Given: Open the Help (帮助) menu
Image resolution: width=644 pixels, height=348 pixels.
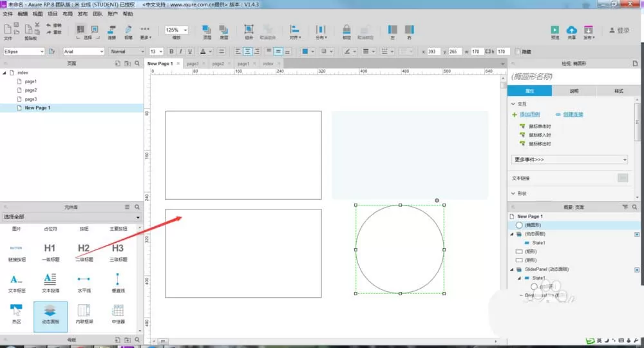Looking at the screenshot, I should pyautogui.click(x=128, y=14).
